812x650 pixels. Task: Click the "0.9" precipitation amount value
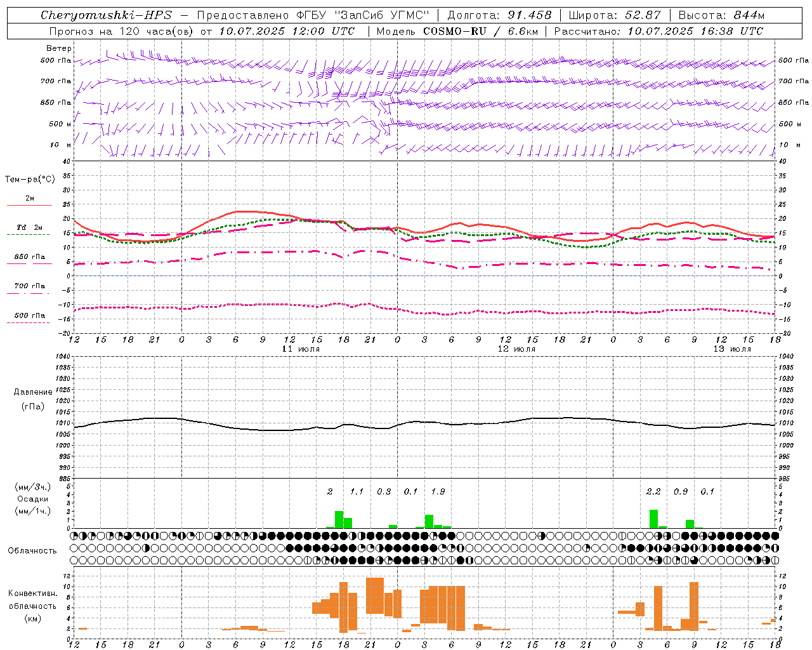[681, 492]
